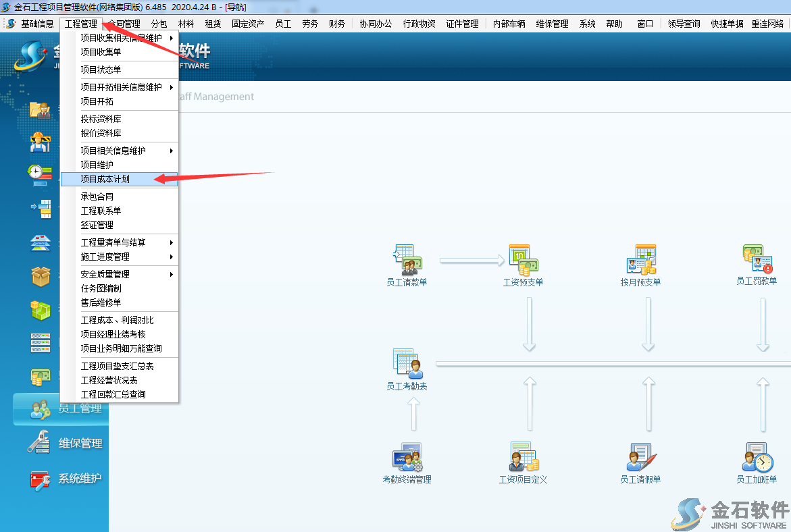Open the 员工罚款单 icon
This screenshot has height=532, width=791.
(x=757, y=259)
